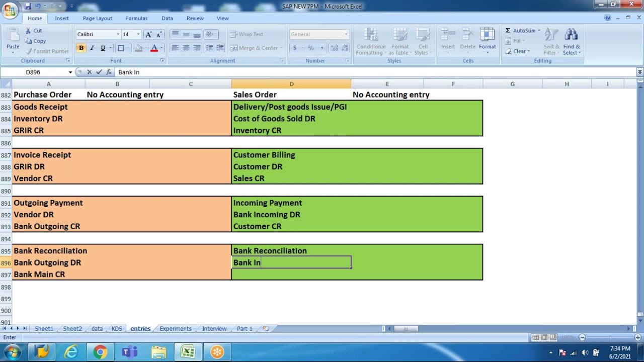Click the Find & Select button
The width and height of the screenshot is (644, 362).
[572, 41]
